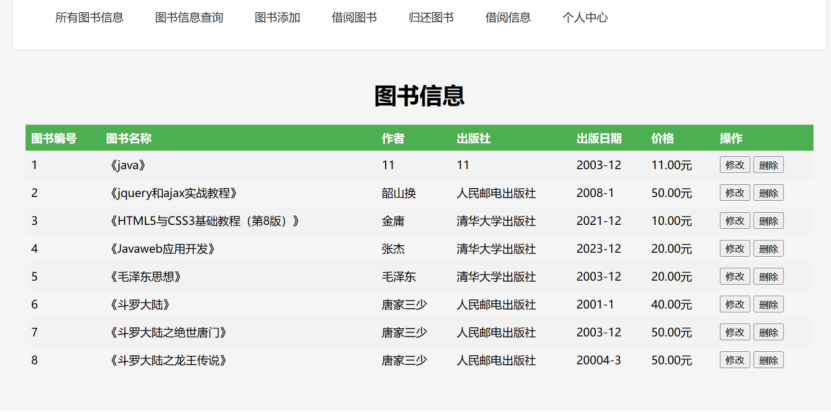
Task: Select the title 《java》
Action: 126,165
